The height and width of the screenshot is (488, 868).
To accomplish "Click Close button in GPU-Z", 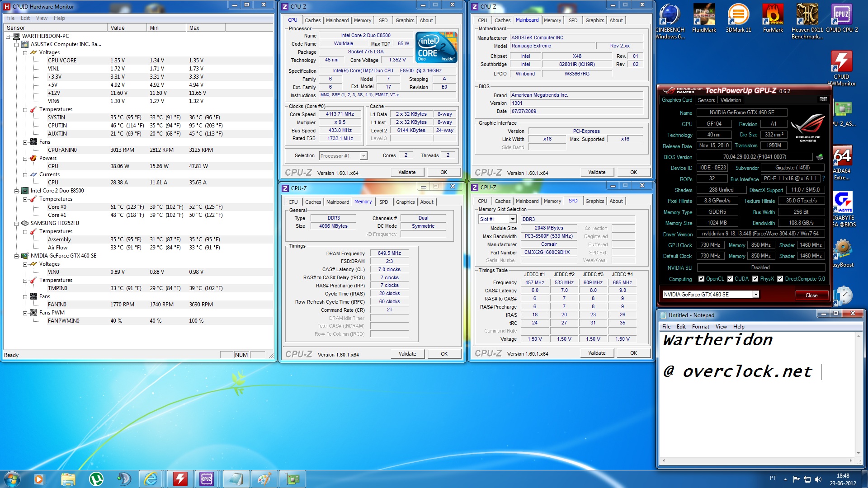I will coord(811,296).
